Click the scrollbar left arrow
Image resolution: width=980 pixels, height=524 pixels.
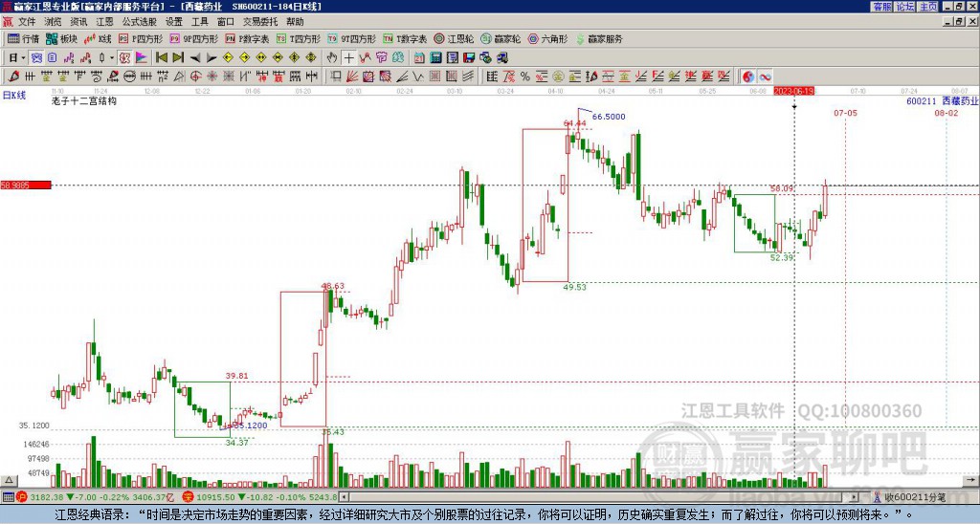345,498
